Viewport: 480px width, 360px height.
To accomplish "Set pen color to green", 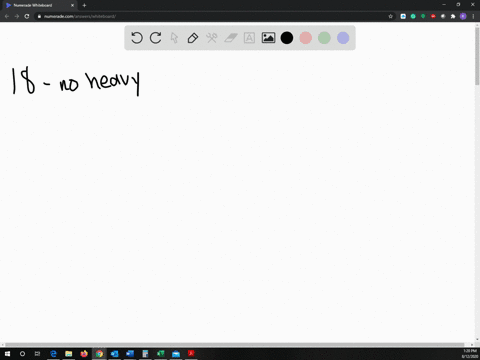I will 324,38.
